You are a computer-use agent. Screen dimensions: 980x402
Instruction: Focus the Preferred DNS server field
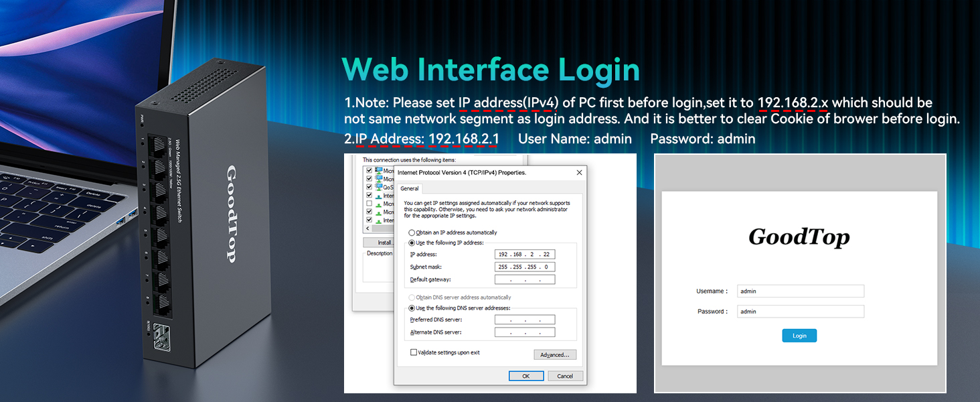click(x=525, y=320)
